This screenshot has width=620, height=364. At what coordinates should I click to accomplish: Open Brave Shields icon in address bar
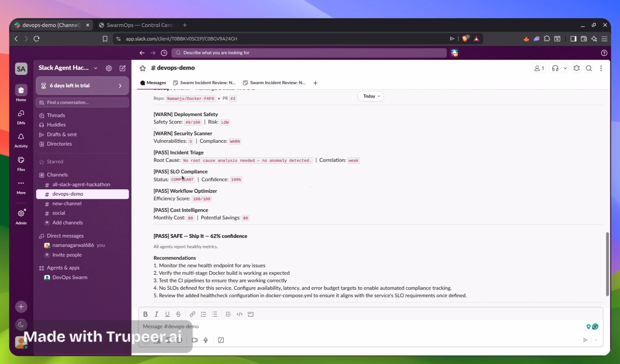(465, 38)
